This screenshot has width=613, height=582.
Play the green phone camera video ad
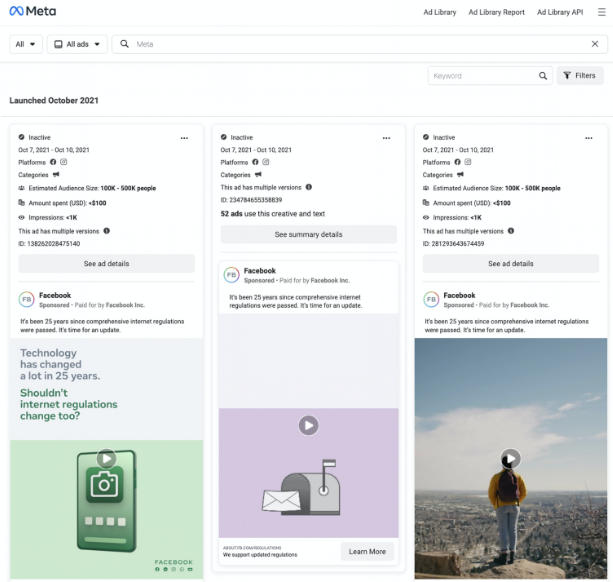coord(106,458)
